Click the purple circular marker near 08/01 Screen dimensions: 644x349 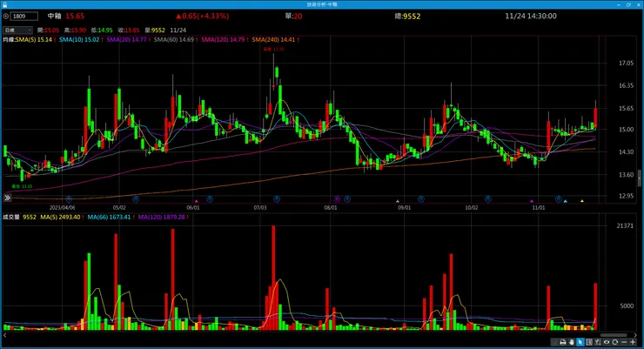337,199
